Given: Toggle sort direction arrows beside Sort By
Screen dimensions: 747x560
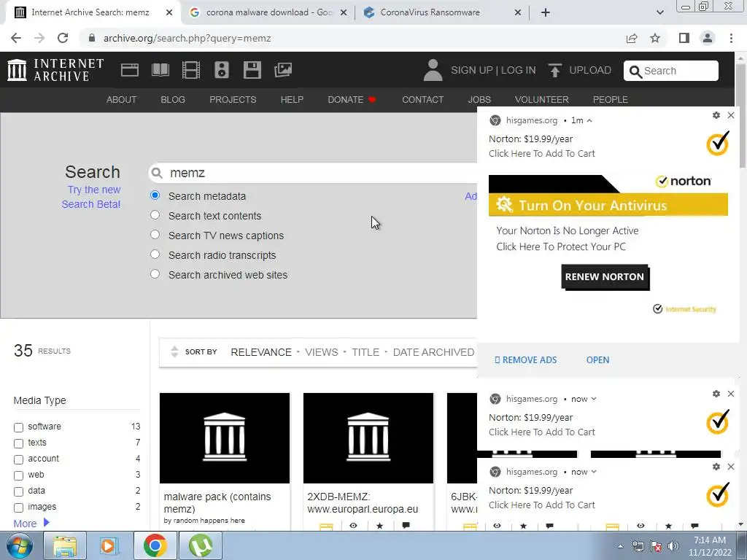Looking at the screenshot, I should pos(174,352).
